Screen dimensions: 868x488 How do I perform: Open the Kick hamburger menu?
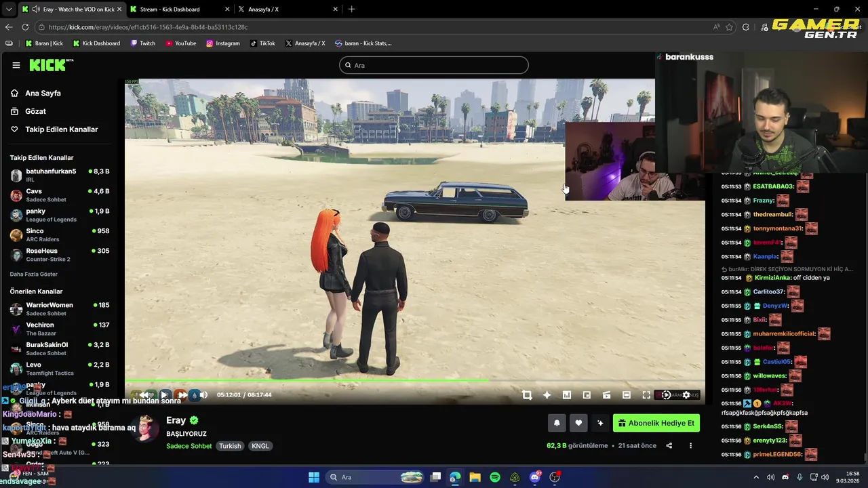[16, 65]
